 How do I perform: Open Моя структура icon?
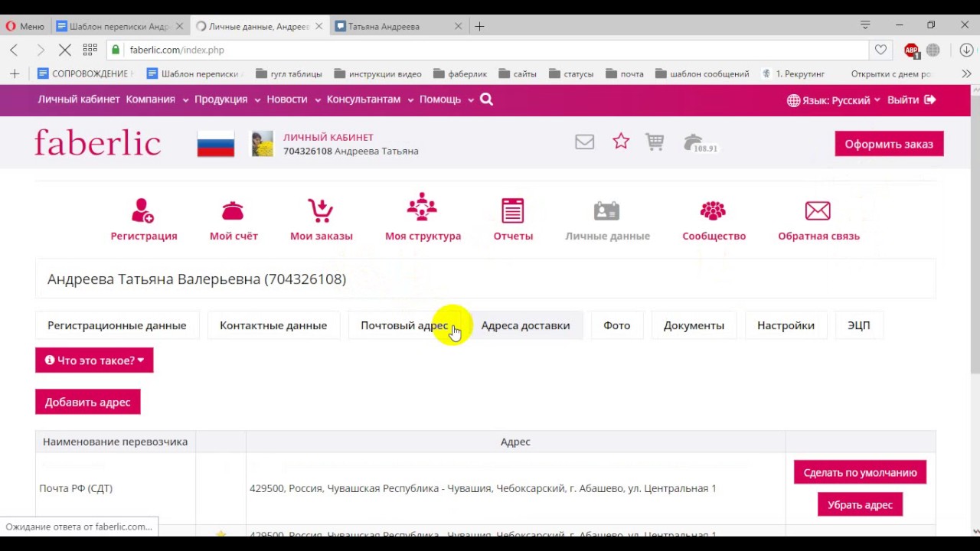[423, 218]
